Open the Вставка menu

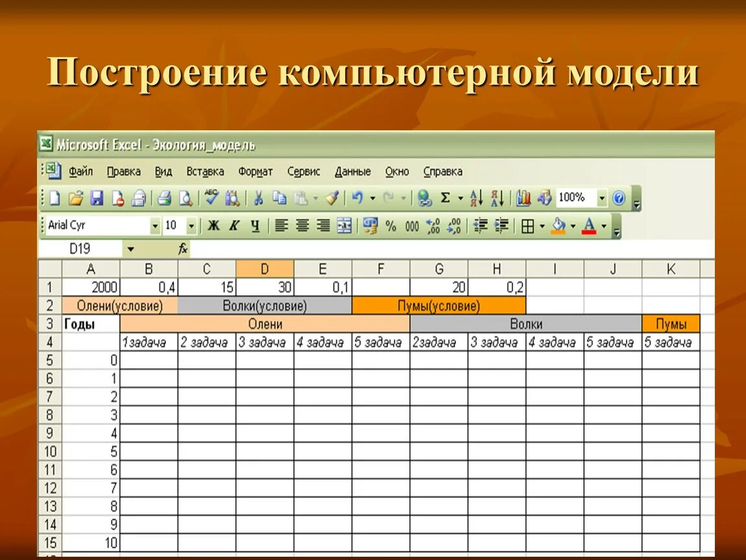[205, 171]
